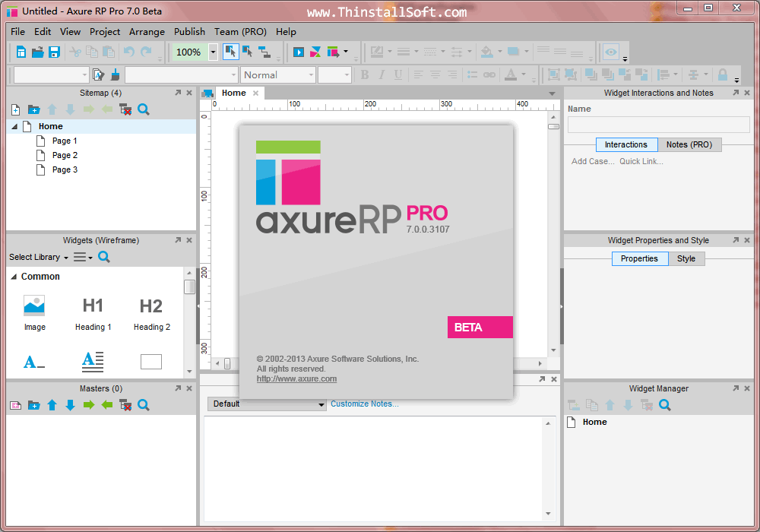Click the delete page icon in Sitemap toolbar
The width and height of the screenshot is (760, 532).
(x=126, y=109)
